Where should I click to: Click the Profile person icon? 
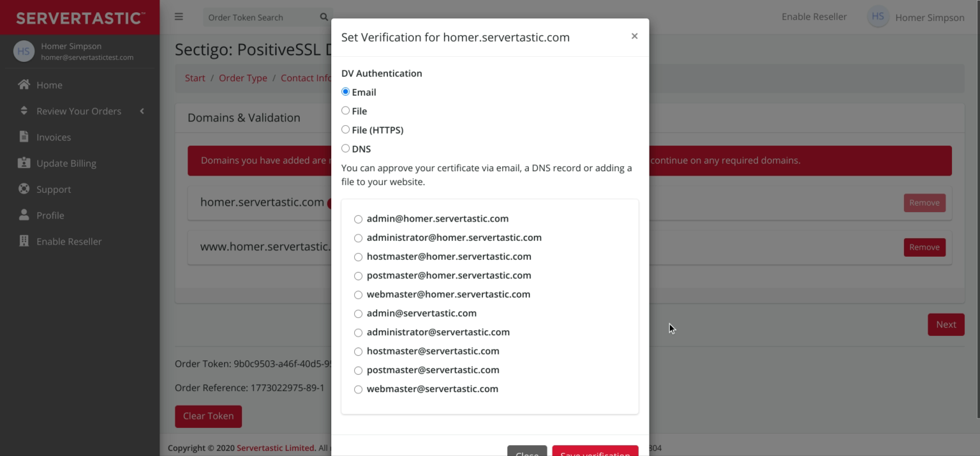click(x=24, y=215)
